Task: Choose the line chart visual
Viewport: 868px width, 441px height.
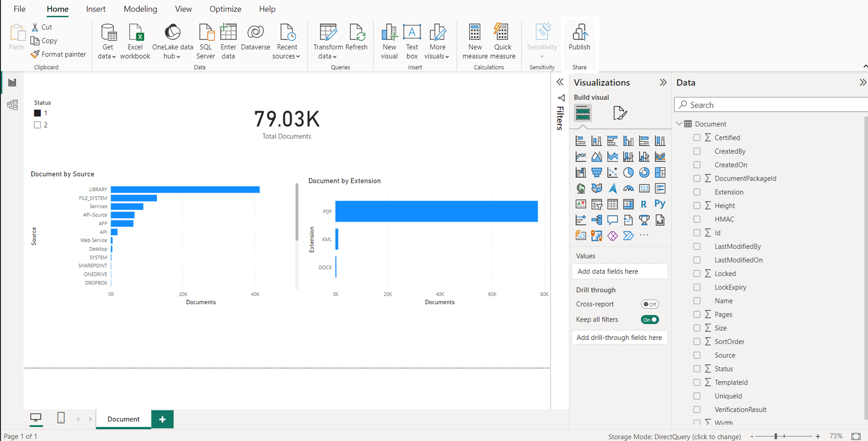Action: tap(581, 157)
